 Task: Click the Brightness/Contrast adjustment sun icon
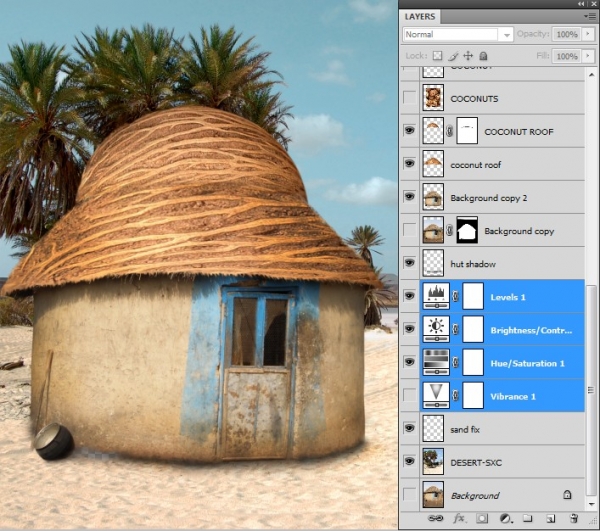point(436,329)
